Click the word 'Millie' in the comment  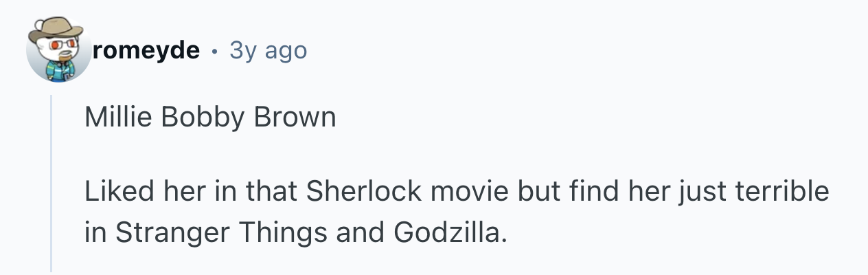tap(111, 118)
